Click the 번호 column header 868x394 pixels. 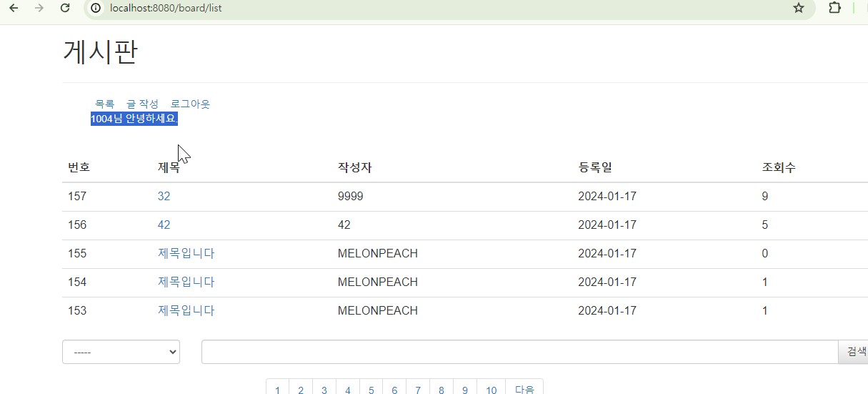point(79,167)
